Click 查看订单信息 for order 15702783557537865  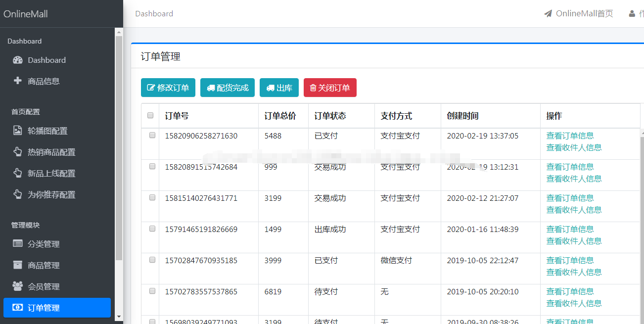point(570,291)
